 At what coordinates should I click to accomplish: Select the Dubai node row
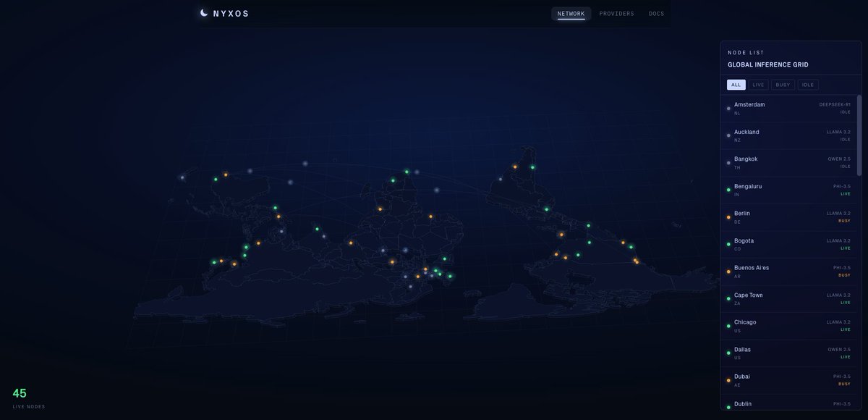point(788,380)
